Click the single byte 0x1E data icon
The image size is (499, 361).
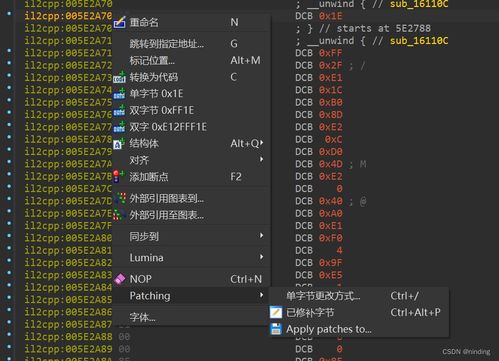click(119, 94)
